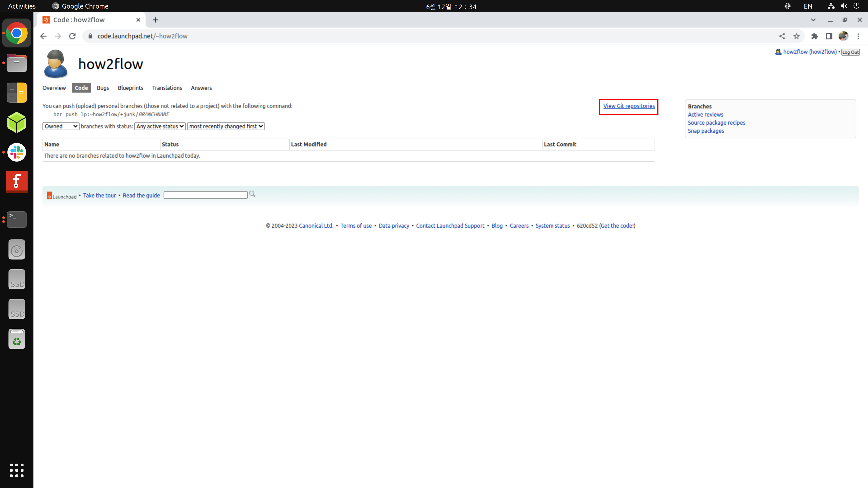868x488 pixels.
Task: Click the share icon in browser toolbar
Action: tap(782, 36)
